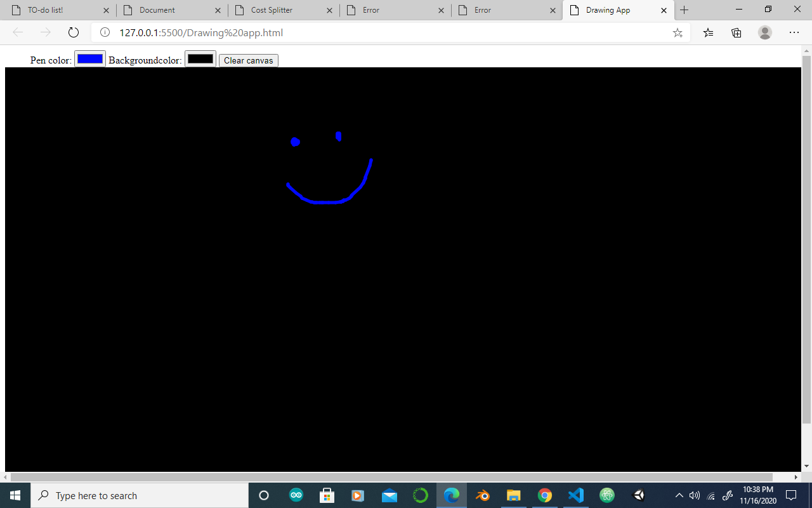Open the Windows Start menu
The width and height of the screenshot is (812, 508).
pyautogui.click(x=14, y=495)
